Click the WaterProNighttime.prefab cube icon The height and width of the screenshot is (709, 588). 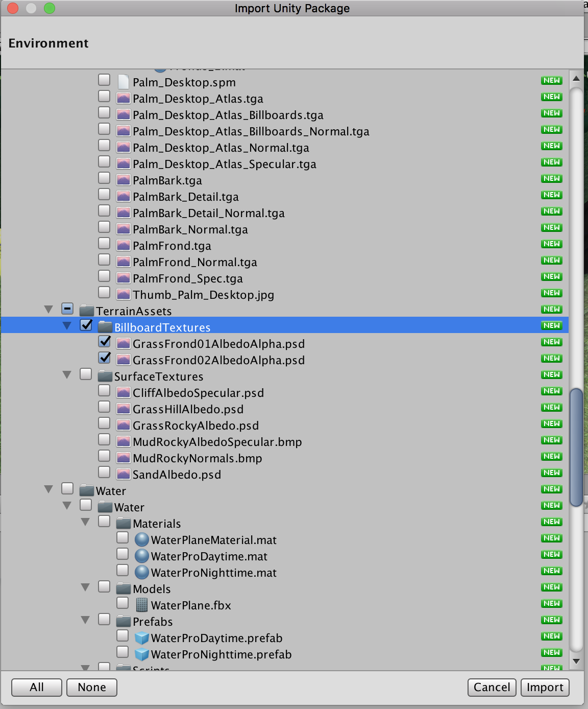click(x=142, y=654)
